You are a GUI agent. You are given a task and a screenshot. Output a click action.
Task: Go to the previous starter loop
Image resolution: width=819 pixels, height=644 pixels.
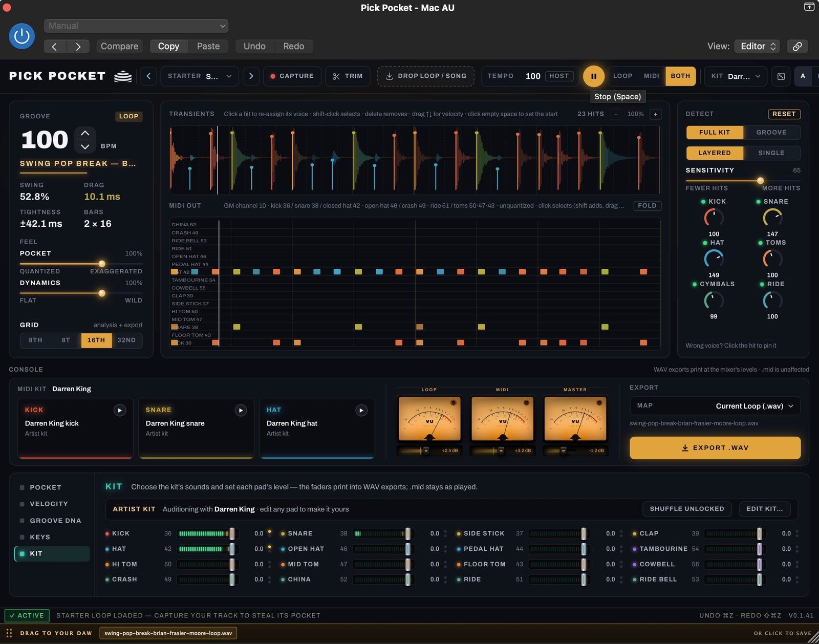148,76
